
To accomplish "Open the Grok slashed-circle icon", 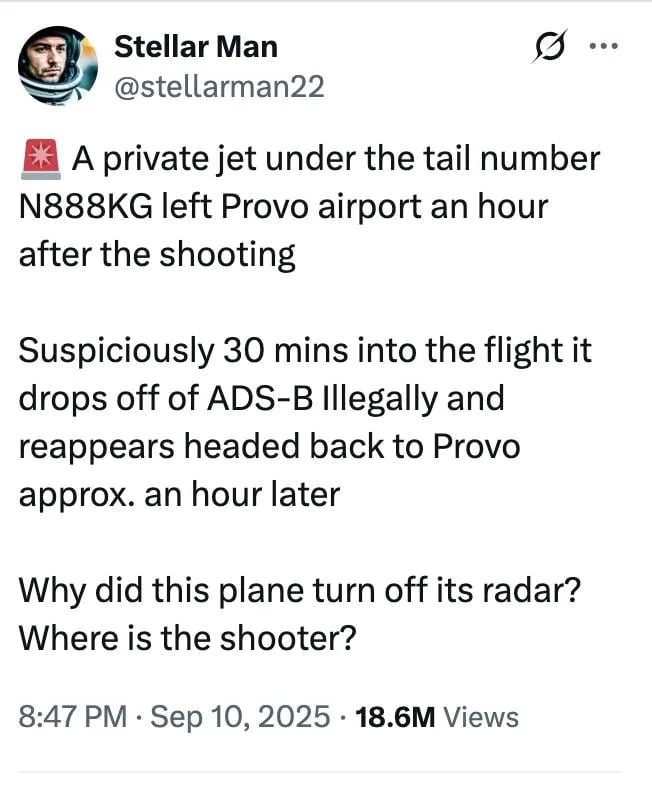I will [x=552, y=48].
